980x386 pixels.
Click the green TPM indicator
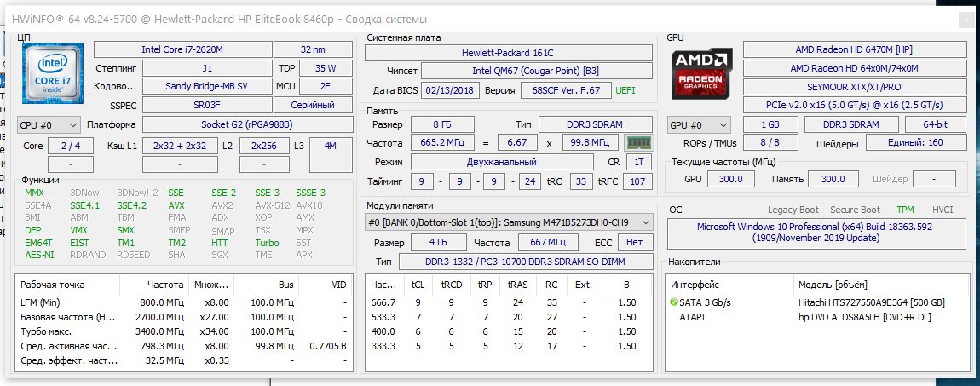904,210
